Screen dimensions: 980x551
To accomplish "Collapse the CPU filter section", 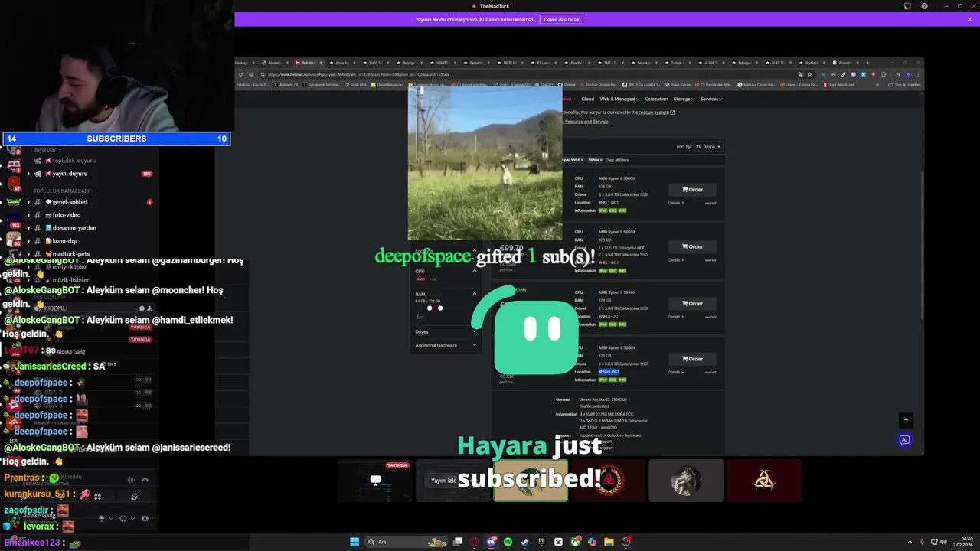I will [474, 271].
